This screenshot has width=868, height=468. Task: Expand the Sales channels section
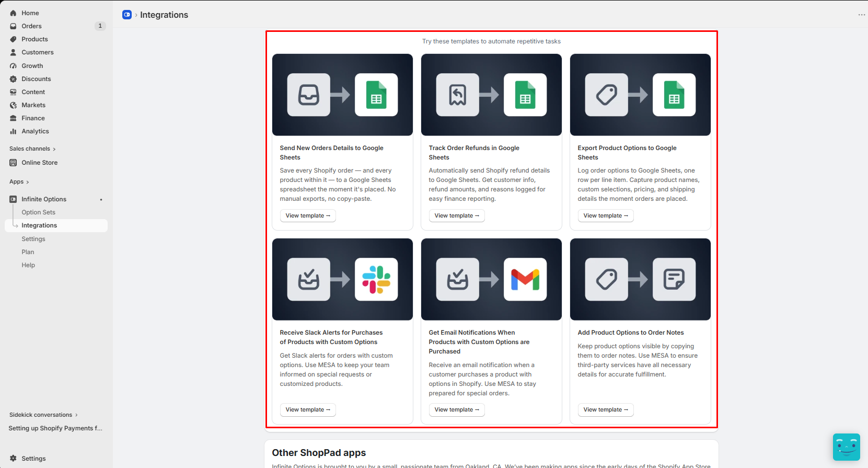(32, 149)
